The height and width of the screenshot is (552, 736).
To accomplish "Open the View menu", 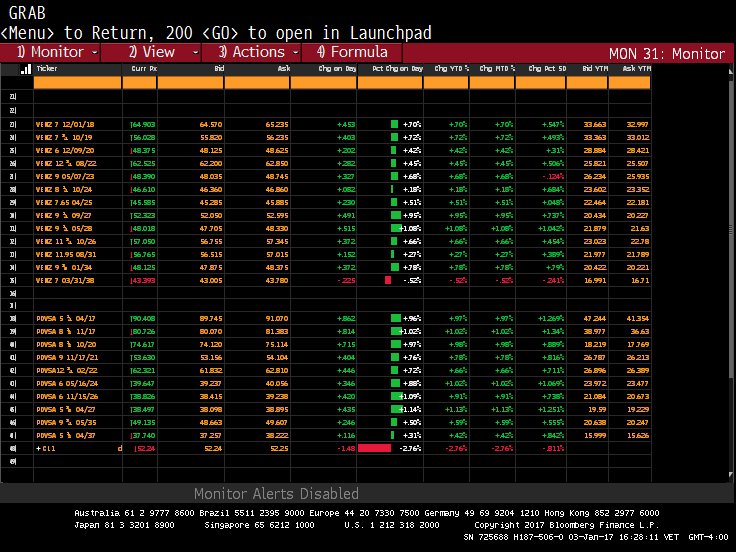I will [151, 52].
